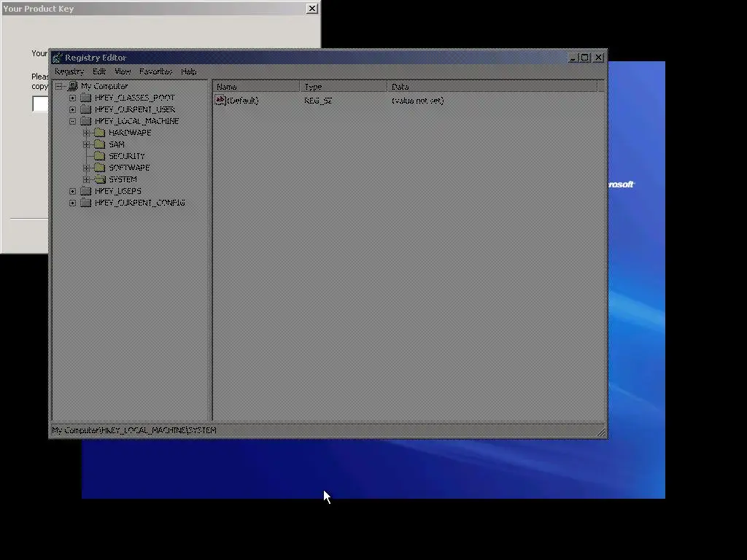Open the Edit menu in Registry Editor
The image size is (747, 560).
(99, 71)
